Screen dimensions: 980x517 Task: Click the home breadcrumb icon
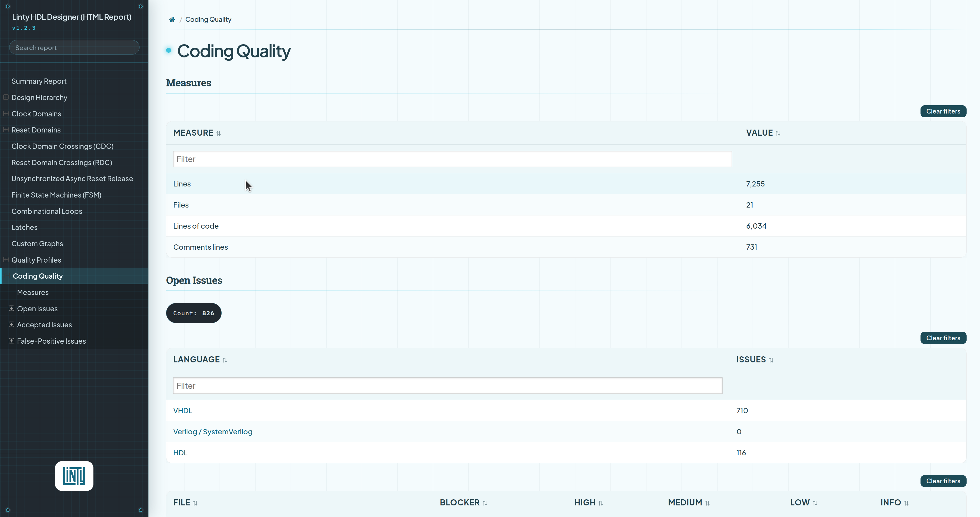(172, 19)
